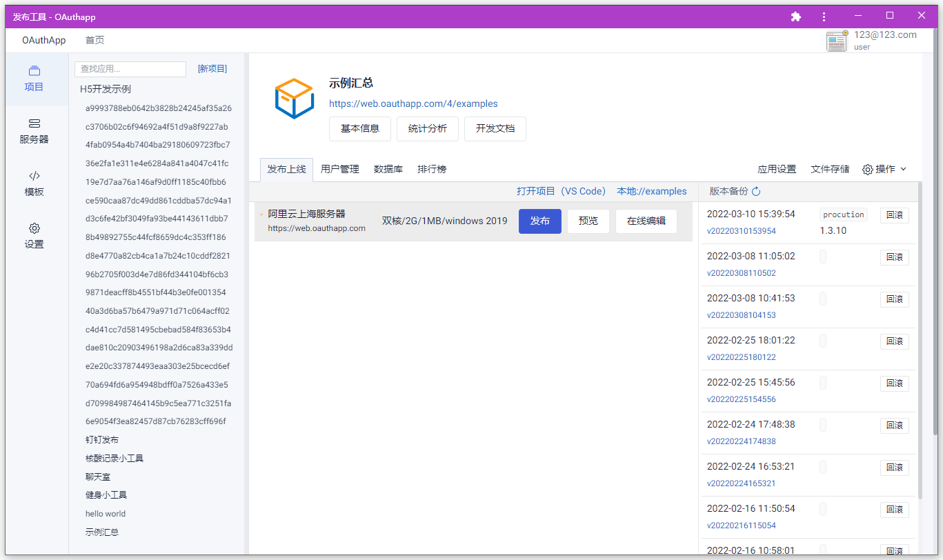
Task: Open version link v20220310153954
Action: tap(742, 231)
